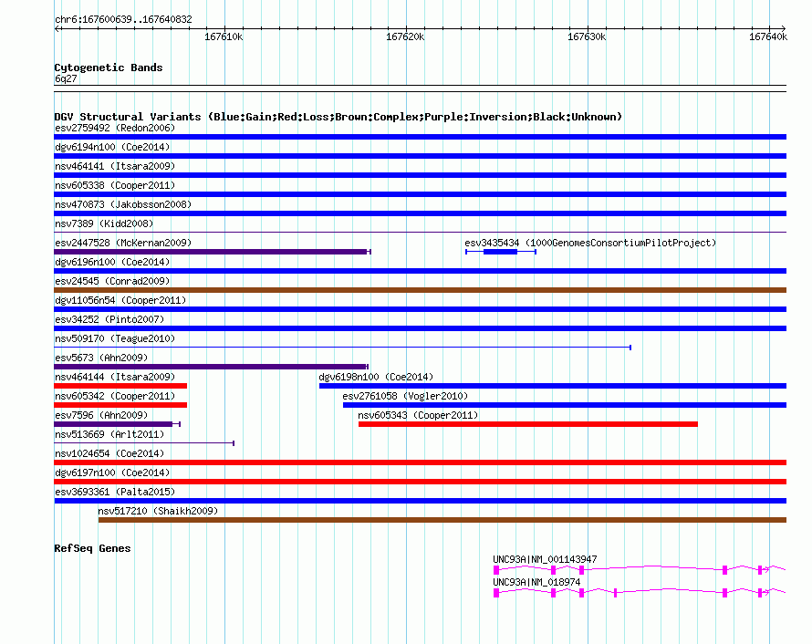Open esv24545 (Conrad2009) label

[112, 281]
